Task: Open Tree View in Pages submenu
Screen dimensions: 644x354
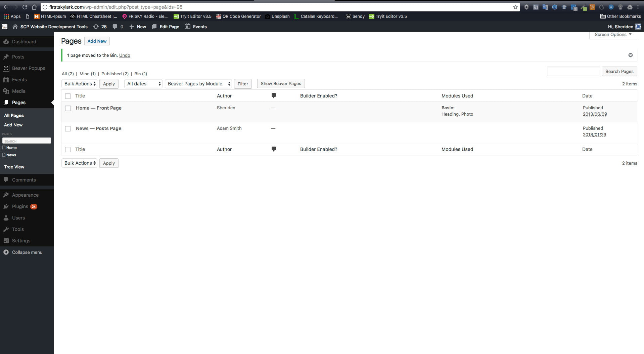Action: (x=14, y=167)
